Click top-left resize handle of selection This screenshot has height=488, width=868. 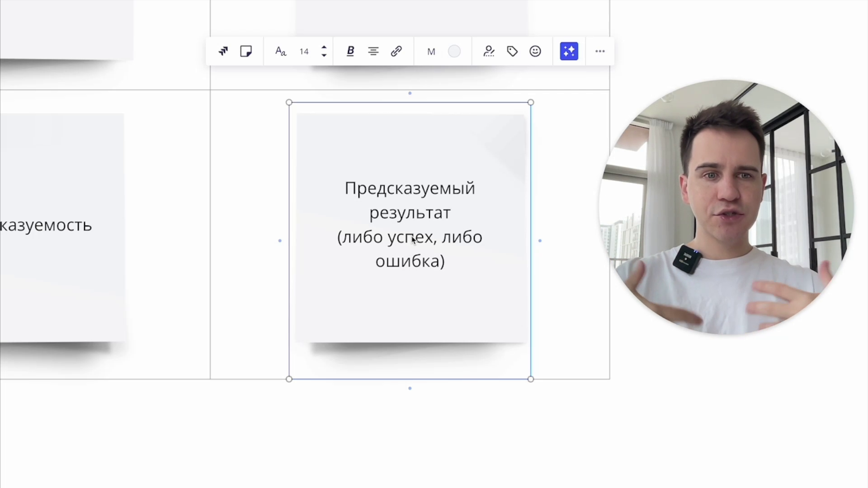289,103
